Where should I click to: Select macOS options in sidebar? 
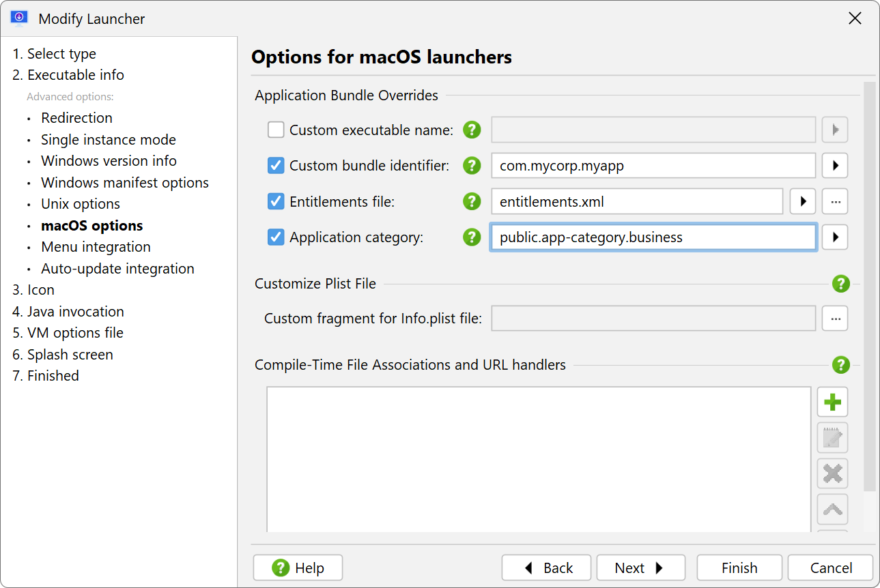92,226
